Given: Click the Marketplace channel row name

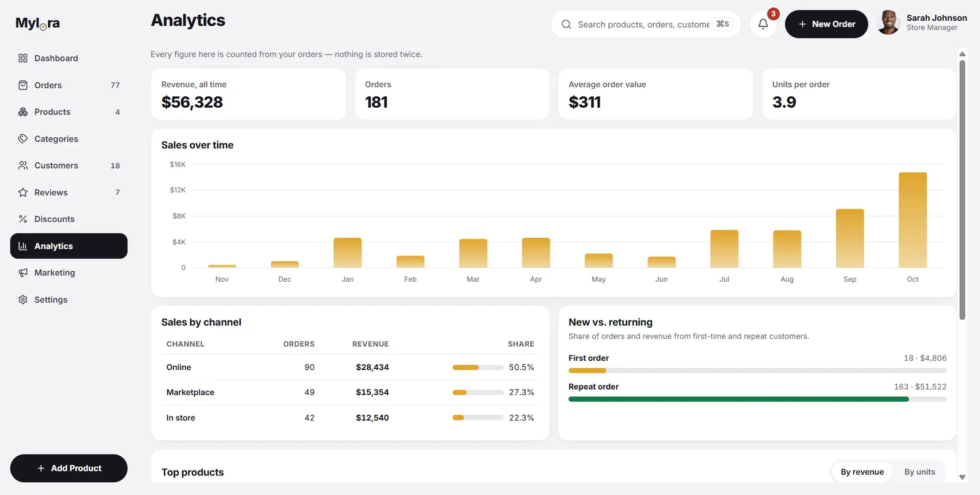Looking at the screenshot, I should [190, 393].
